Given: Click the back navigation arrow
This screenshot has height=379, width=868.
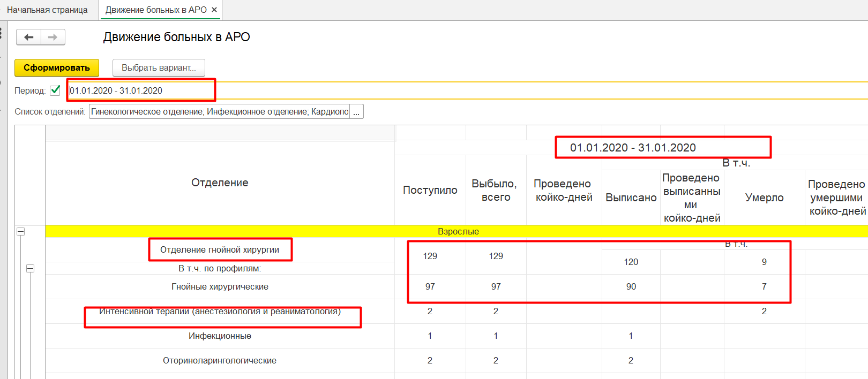Looking at the screenshot, I should pos(29,37).
